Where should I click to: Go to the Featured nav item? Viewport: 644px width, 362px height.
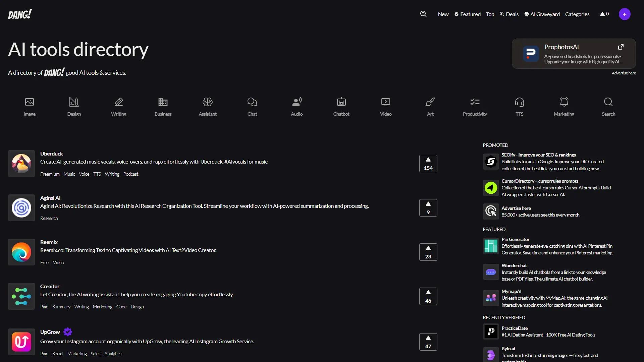467,14
